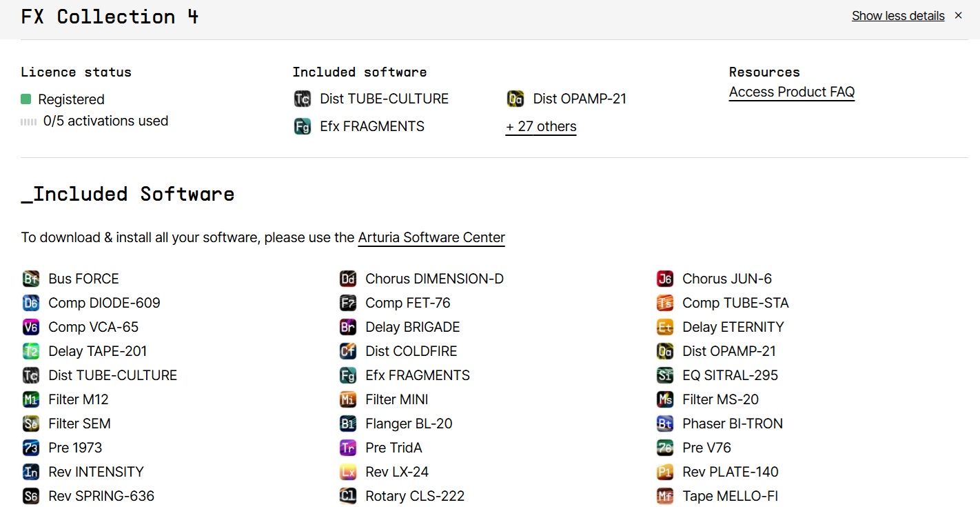Click the Pre V76 green icon

tap(665, 448)
